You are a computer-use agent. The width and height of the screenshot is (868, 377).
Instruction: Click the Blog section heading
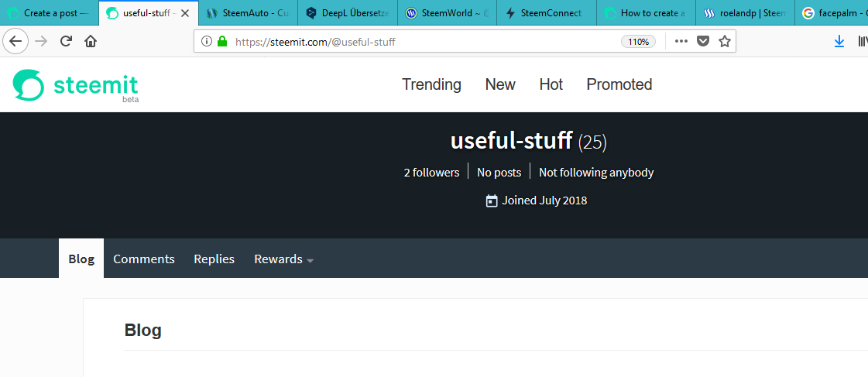142,331
